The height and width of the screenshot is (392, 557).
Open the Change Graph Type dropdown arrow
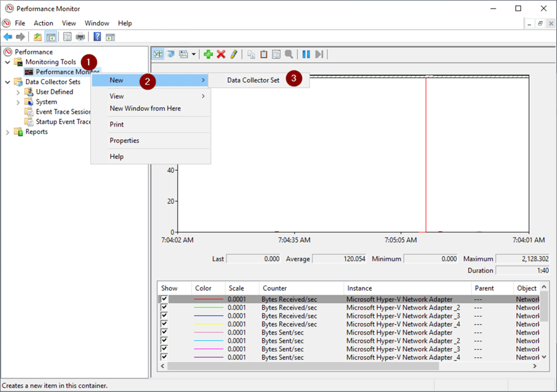point(194,54)
